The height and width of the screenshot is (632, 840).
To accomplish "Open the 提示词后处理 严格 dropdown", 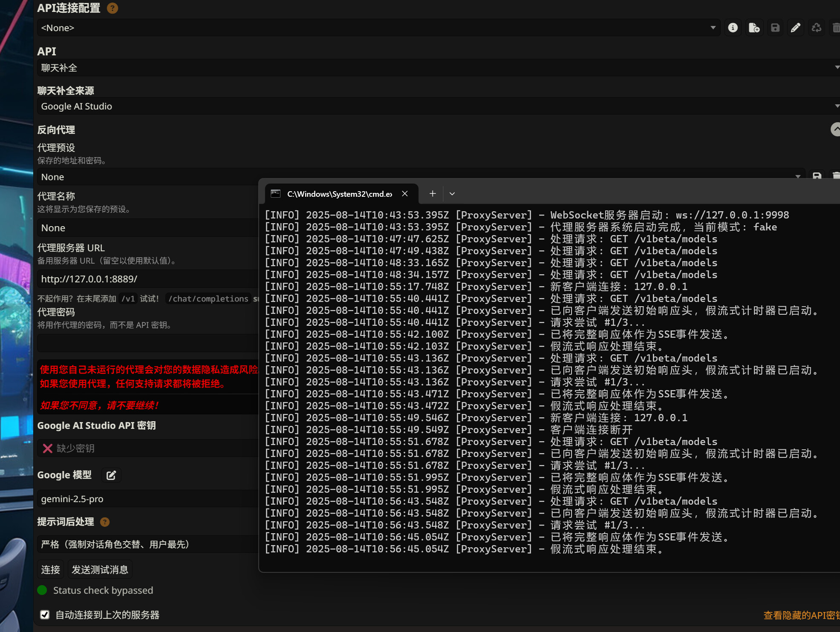I will coord(147,544).
